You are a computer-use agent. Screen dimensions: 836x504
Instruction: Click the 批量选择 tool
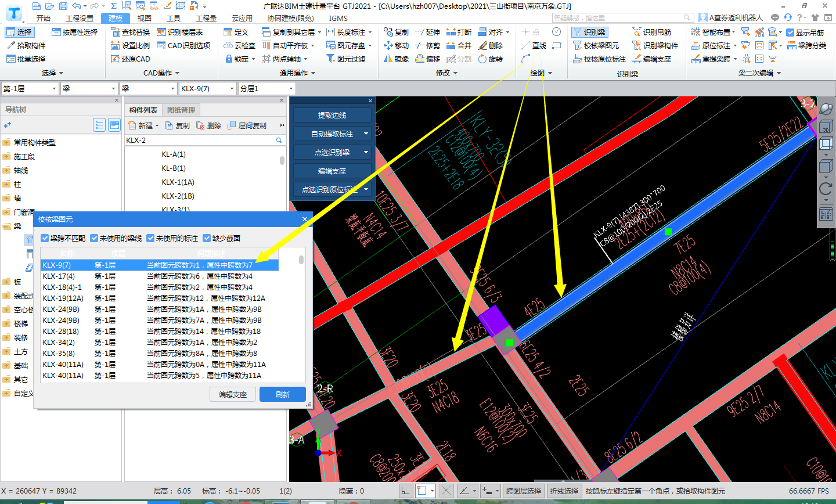tap(26, 59)
